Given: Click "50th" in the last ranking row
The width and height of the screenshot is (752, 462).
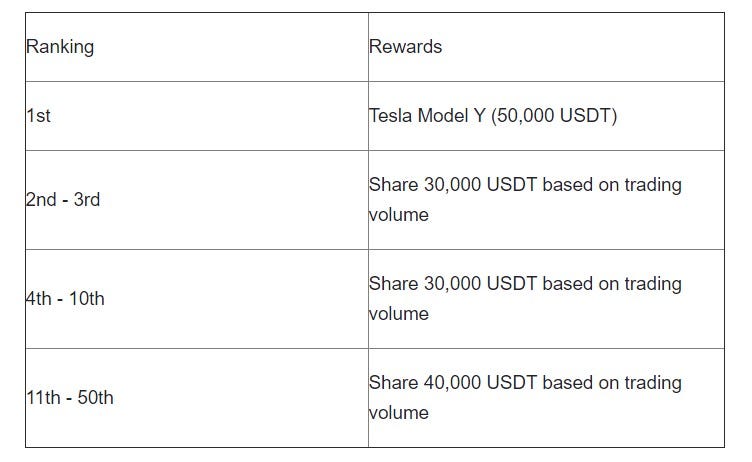Looking at the screenshot, I should [95, 398].
